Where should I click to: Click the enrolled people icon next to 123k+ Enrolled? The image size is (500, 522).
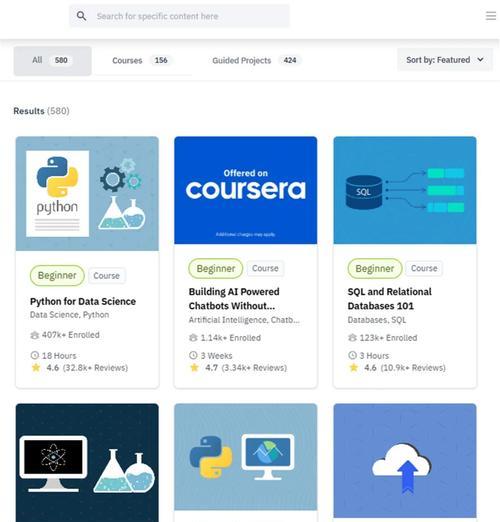352,338
